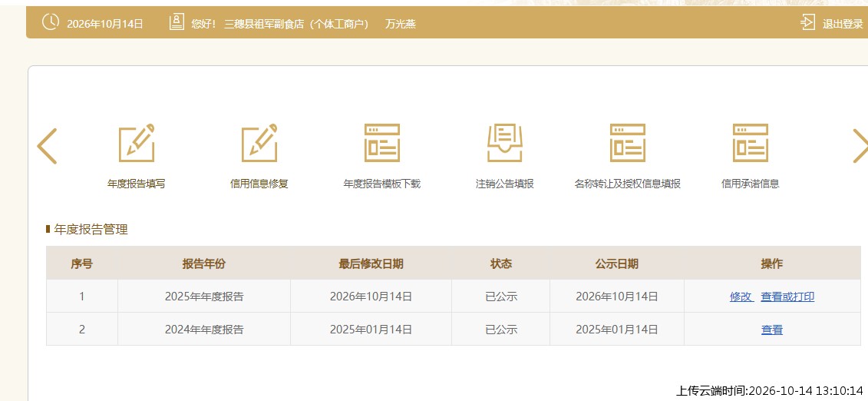The width and height of the screenshot is (868, 401).
Task: Click 已公示 status in the 2024 report row
Action: coord(501,330)
